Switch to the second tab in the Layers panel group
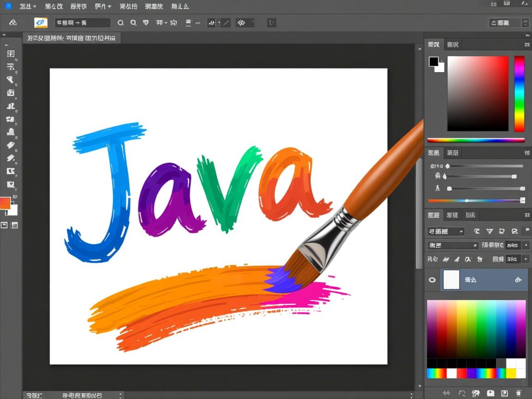532x399 pixels. tap(453, 215)
